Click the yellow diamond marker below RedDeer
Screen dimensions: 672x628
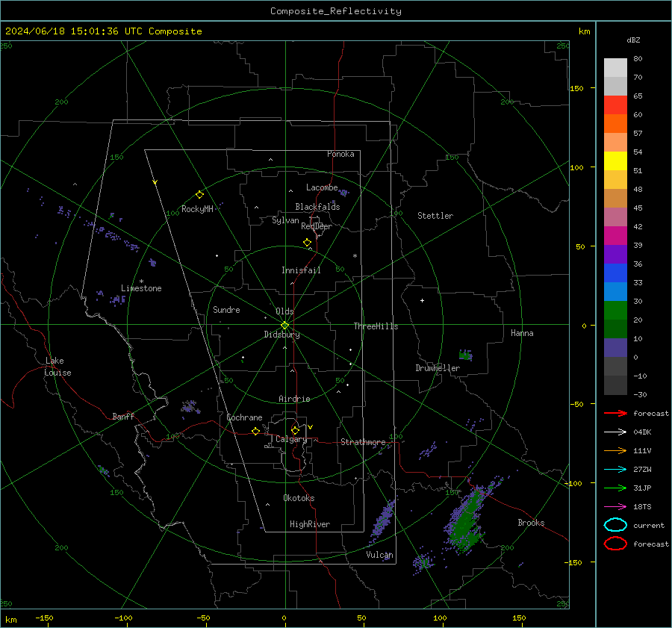pos(307,243)
